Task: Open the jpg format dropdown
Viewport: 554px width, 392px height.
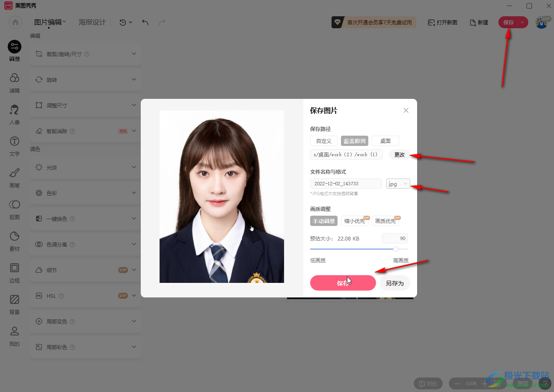Action: coord(398,184)
